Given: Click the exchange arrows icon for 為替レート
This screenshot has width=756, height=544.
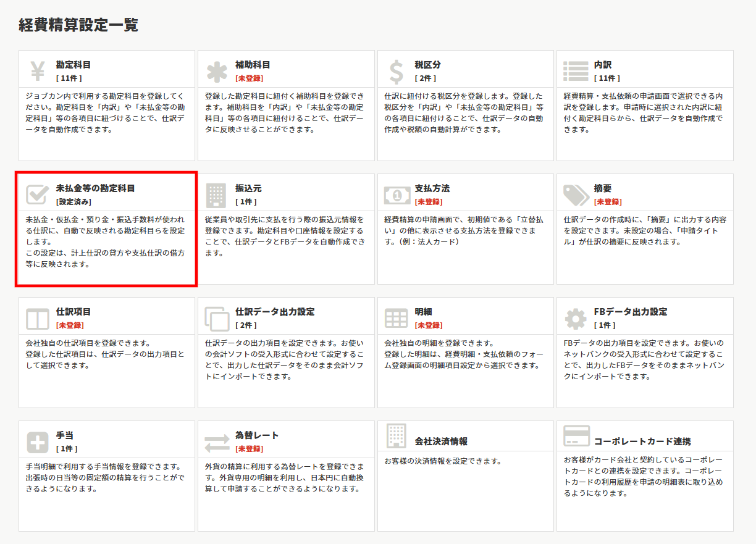Looking at the screenshot, I should [x=217, y=441].
